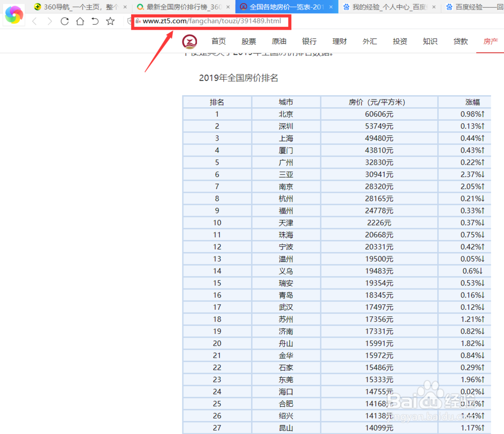The height and width of the screenshot is (434, 504).
Task: Click the 24778元 price for 福州
Action: point(379,210)
